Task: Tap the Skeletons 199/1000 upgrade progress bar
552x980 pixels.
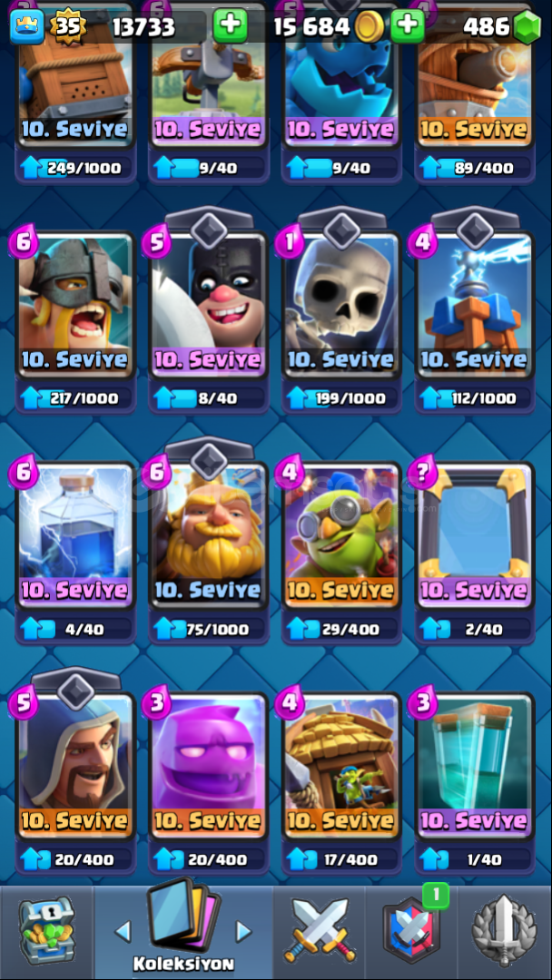Action: [342, 398]
